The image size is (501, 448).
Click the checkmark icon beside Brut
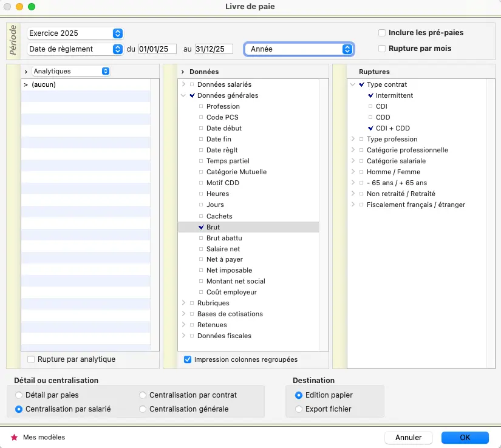click(201, 227)
